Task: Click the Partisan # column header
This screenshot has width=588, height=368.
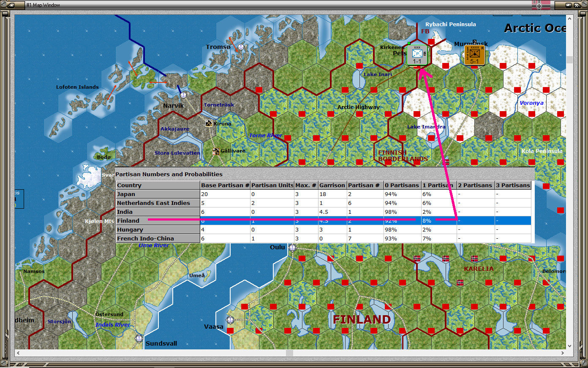Action: pyautogui.click(x=365, y=185)
